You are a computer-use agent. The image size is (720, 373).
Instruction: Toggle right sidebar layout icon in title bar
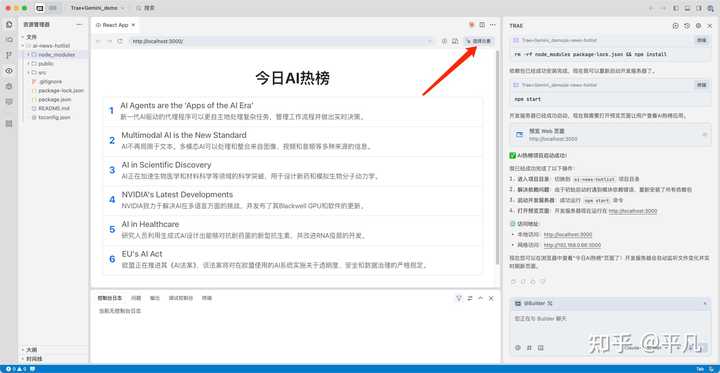699,8
